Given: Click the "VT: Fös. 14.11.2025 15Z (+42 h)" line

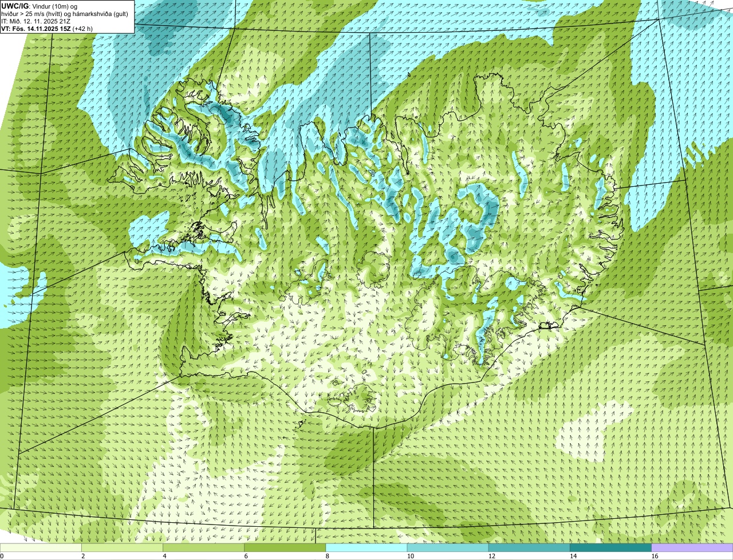Looking at the screenshot, I should pyautogui.click(x=47, y=28).
